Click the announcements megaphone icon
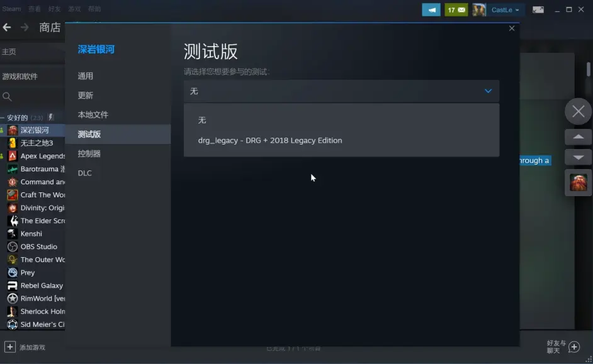This screenshot has height=364, width=593. 431,9
